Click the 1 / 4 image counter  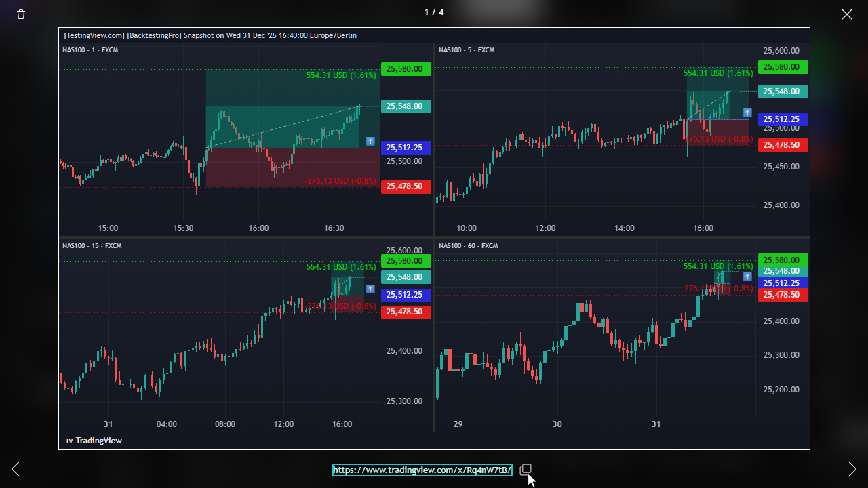coord(434,12)
